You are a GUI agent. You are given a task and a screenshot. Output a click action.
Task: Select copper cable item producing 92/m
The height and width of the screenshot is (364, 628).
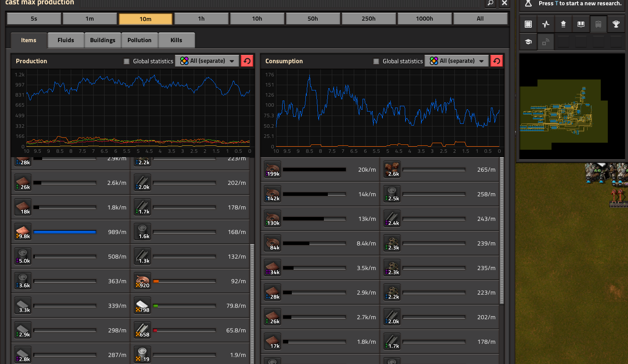(x=142, y=281)
